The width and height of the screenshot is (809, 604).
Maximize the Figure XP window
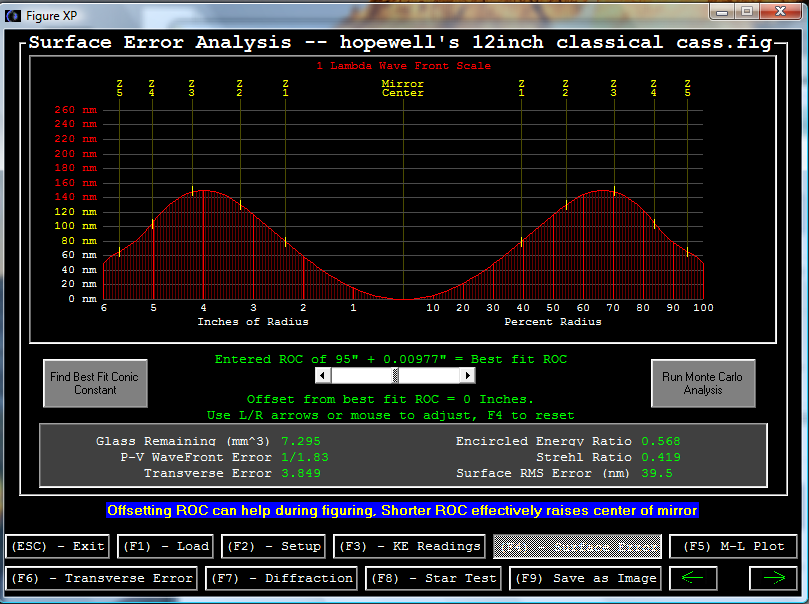pyautogui.click(x=747, y=10)
